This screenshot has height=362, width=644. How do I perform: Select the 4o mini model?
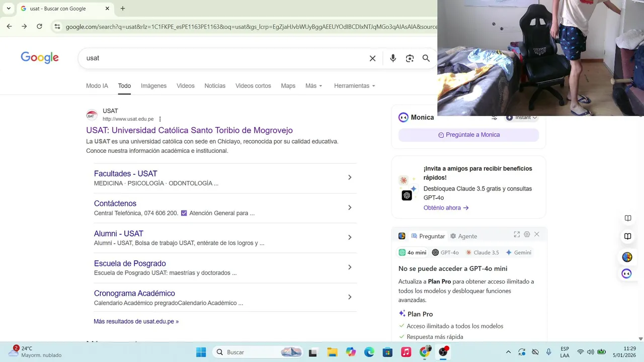[x=413, y=252]
